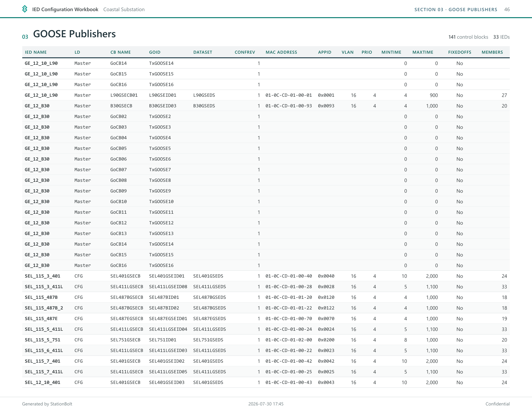Select dataset L90GSEDS
The height and width of the screenshot is (411, 532).
204,95
